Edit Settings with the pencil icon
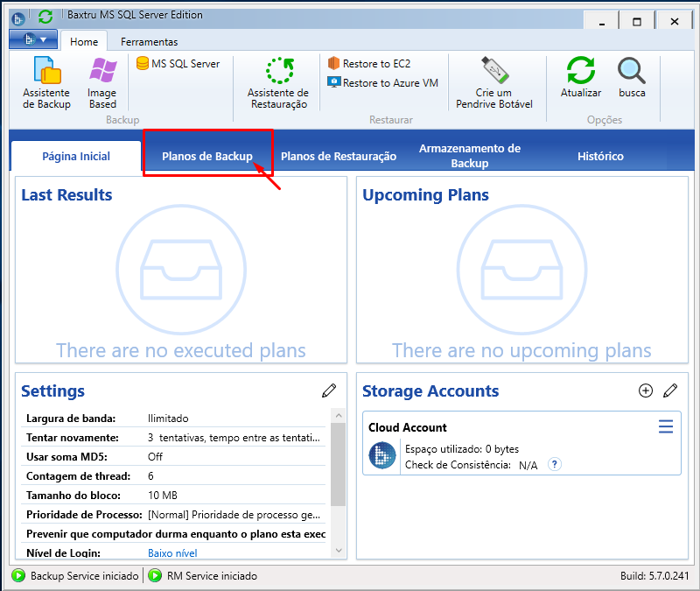Viewport: 700px width, 591px height. tap(329, 390)
